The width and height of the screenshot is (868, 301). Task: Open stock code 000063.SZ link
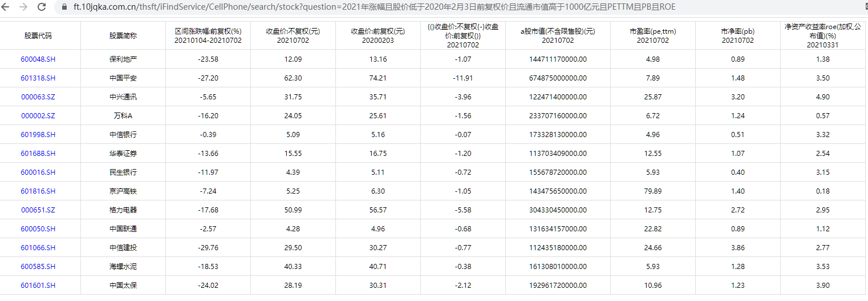(x=38, y=97)
